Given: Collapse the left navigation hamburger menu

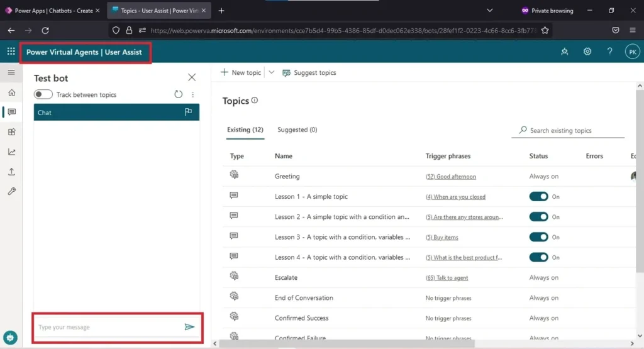Looking at the screenshot, I should pyautogui.click(x=11, y=72).
